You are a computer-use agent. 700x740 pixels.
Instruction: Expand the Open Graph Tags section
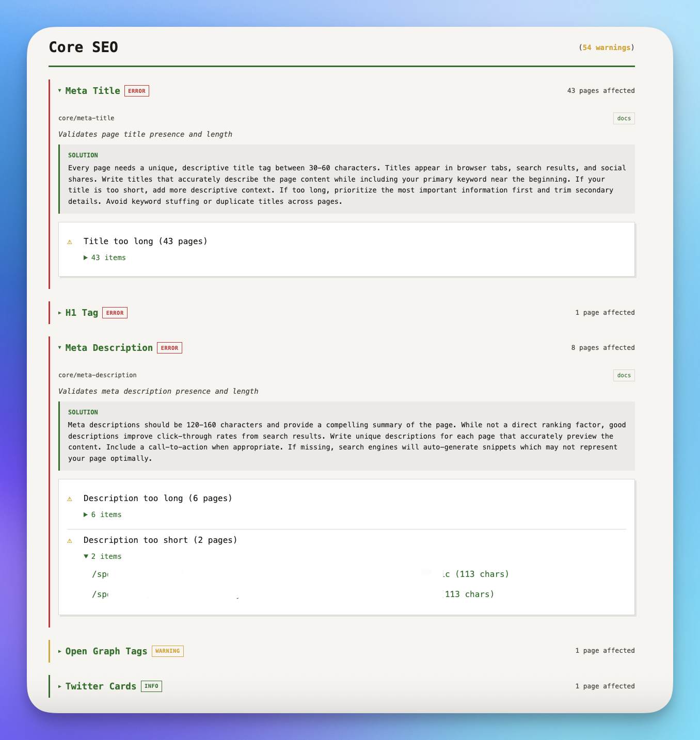pos(103,651)
